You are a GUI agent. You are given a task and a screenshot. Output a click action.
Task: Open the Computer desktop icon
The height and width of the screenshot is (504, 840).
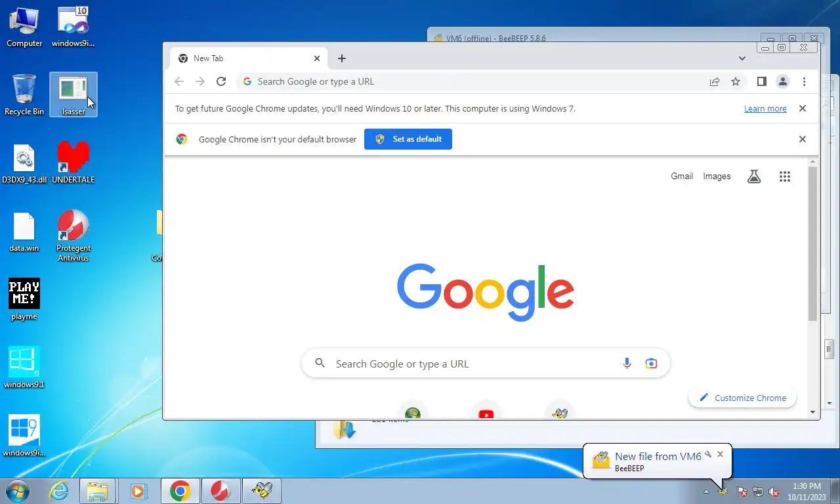(24, 27)
